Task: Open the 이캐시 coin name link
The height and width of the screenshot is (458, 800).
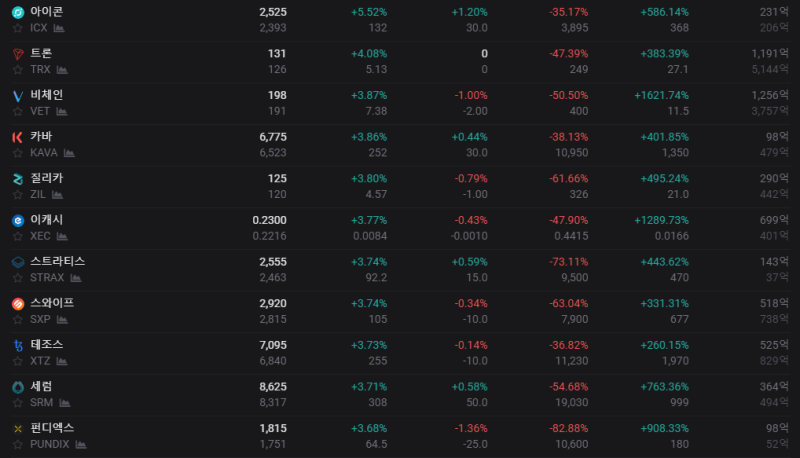Action: (46, 220)
